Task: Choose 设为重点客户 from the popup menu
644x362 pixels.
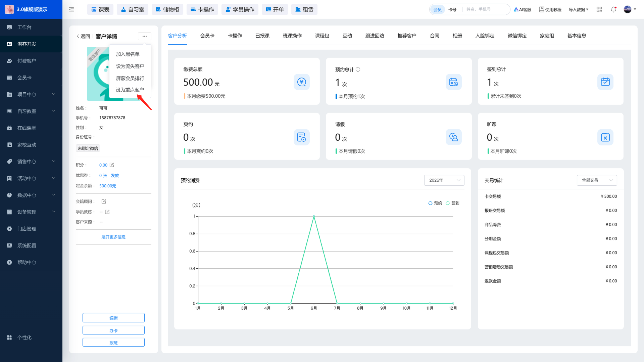Action: [x=130, y=90]
